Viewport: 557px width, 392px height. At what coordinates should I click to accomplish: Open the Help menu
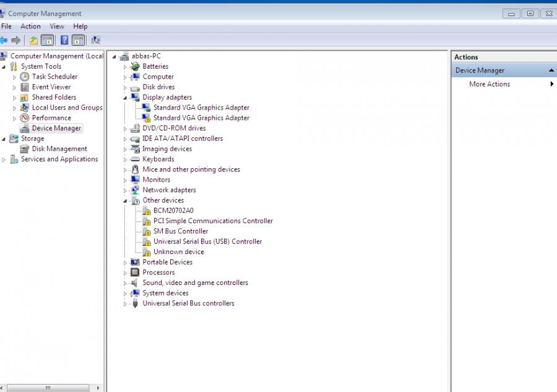[80, 26]
